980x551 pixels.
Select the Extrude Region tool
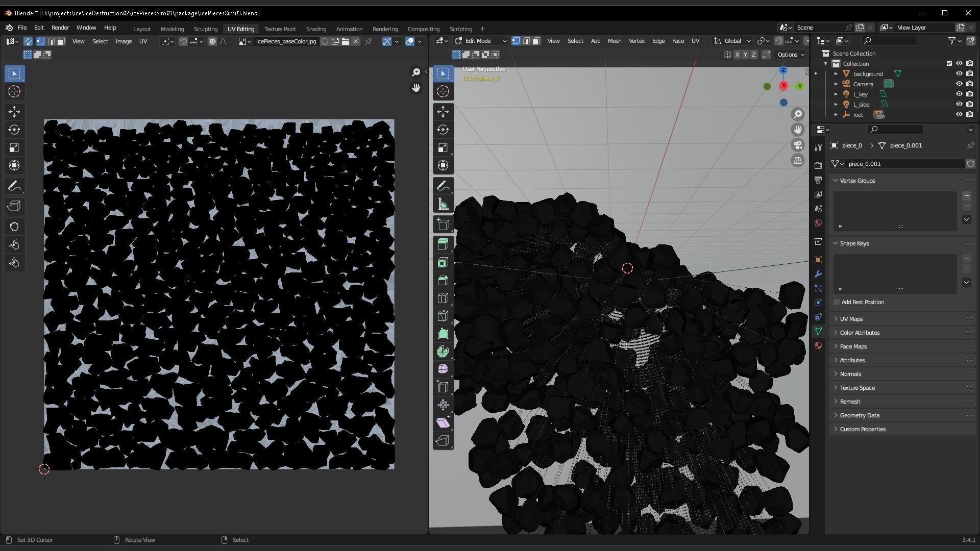443,244
